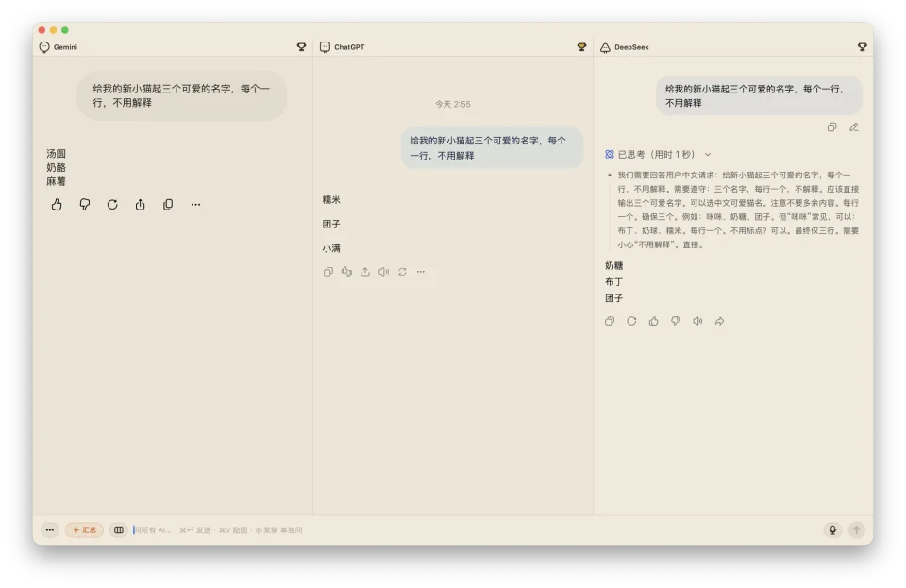This screenshot has width=906, height=588.
Task: Click the 汇总 summarize button
Action: tap(84, 529)
